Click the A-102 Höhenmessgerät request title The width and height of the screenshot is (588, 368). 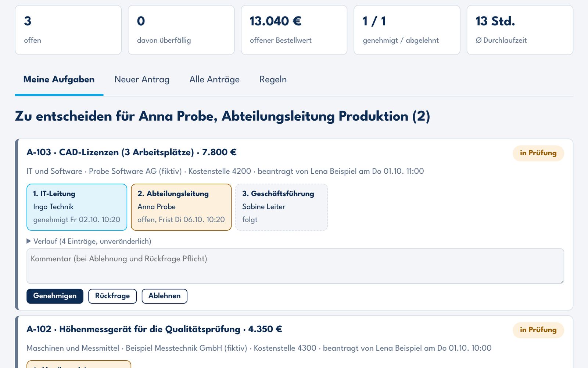154,329
